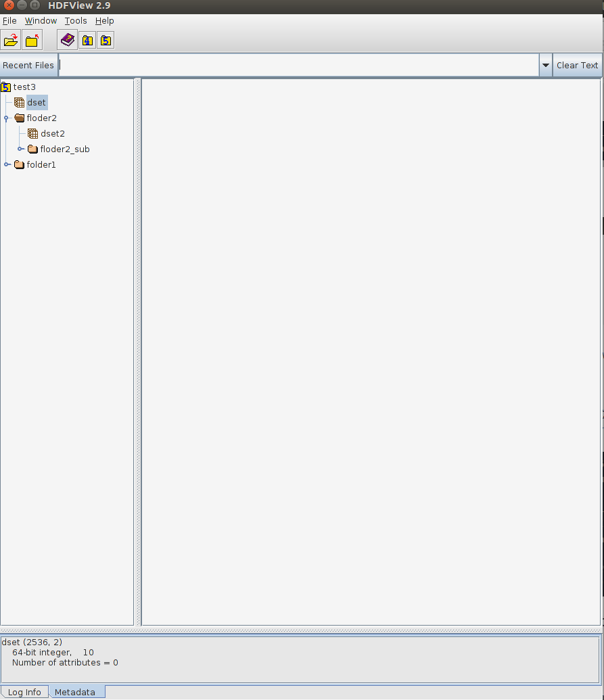Open the File menu
Viewport: 604px width, 700px height.
pos(9,21)
